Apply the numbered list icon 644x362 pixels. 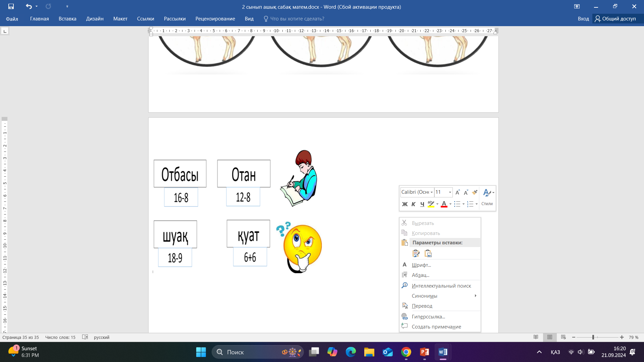pos(470,204)
